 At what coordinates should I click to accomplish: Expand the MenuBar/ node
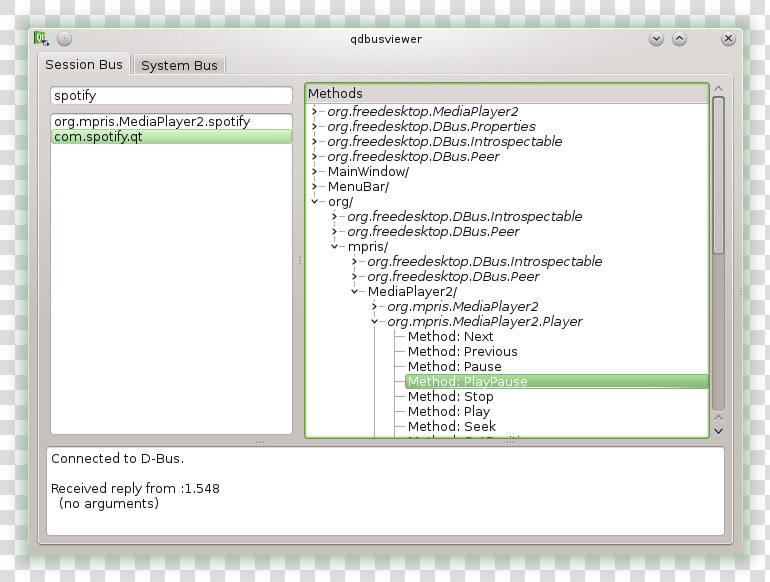click(314, 187)
